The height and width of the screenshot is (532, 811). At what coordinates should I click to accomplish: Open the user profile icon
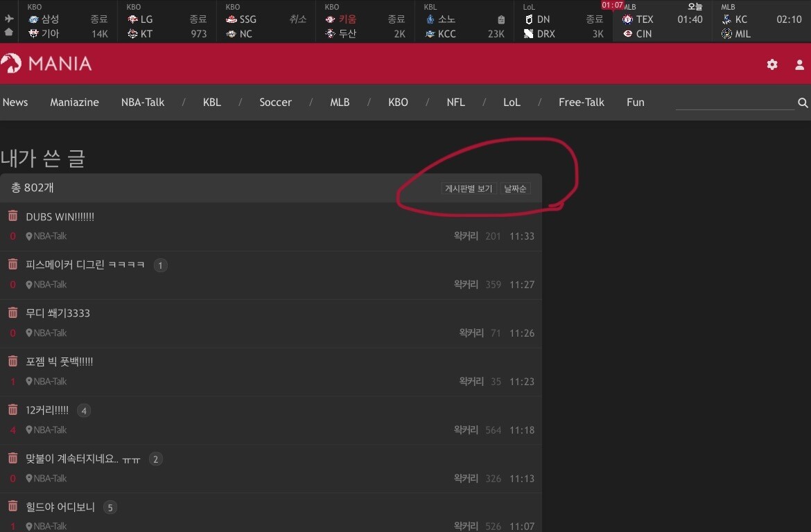(799, 64)
